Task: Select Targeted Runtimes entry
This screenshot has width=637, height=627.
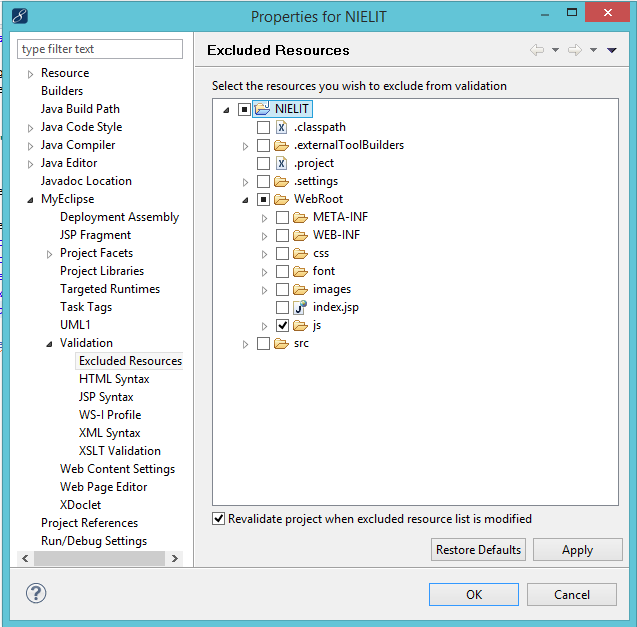Action: coord(110,289)
